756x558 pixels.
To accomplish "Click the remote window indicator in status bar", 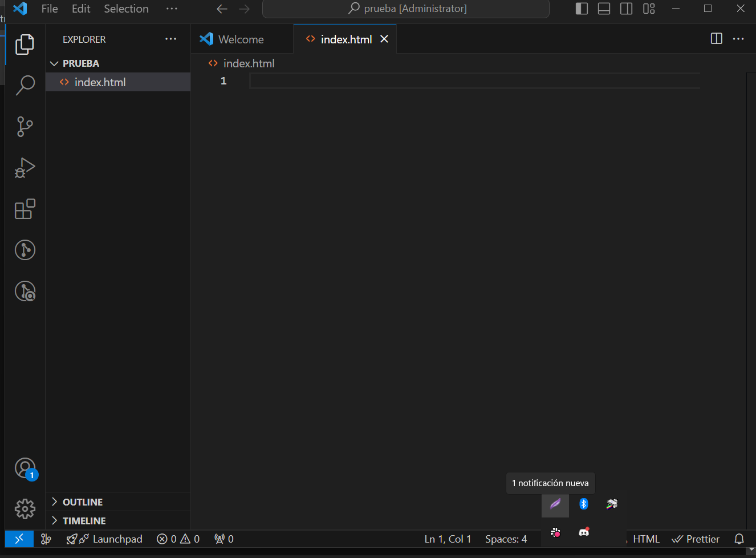I will [x=19, y=539].
